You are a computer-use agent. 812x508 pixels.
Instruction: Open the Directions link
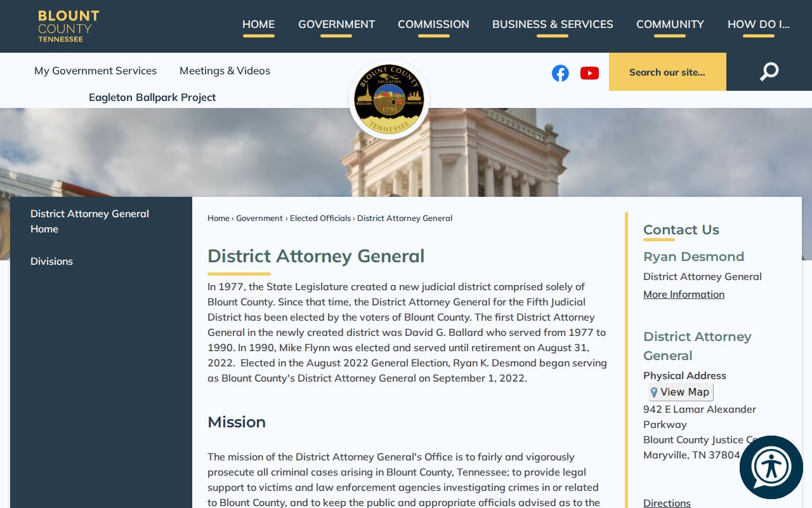click(667, 503)
